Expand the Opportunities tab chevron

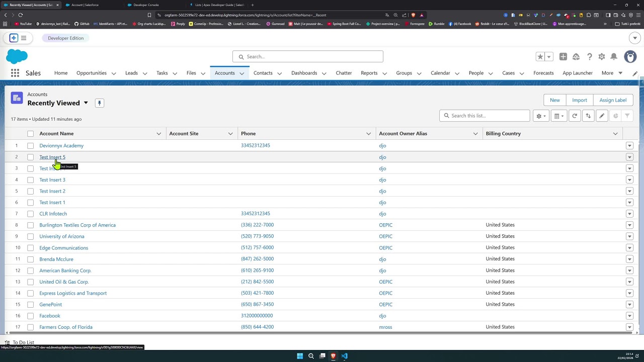click(x=114, y=73)
